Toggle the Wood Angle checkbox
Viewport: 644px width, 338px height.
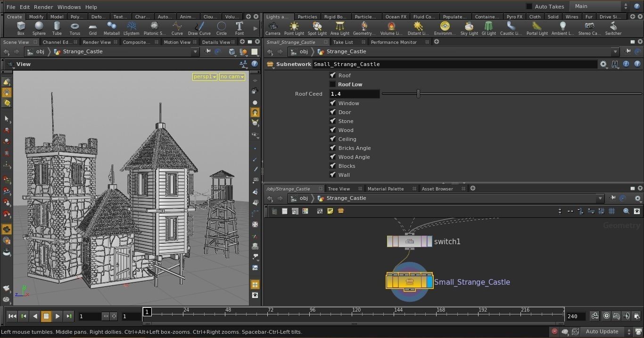click(x=333, y=157)
